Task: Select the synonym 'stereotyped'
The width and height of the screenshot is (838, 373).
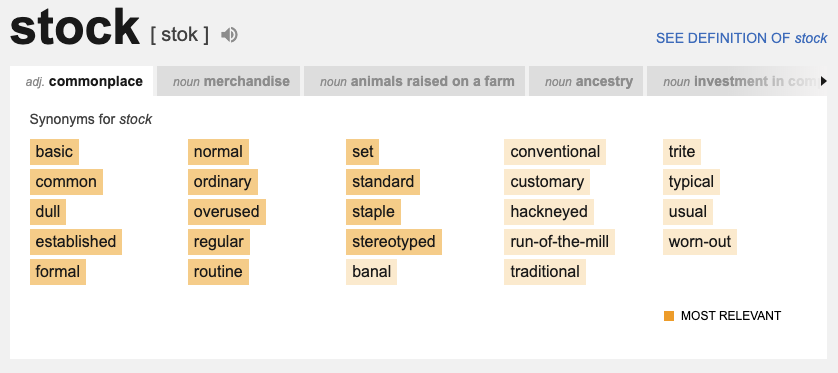Action: pyautogui.click(x=394, y=242)
